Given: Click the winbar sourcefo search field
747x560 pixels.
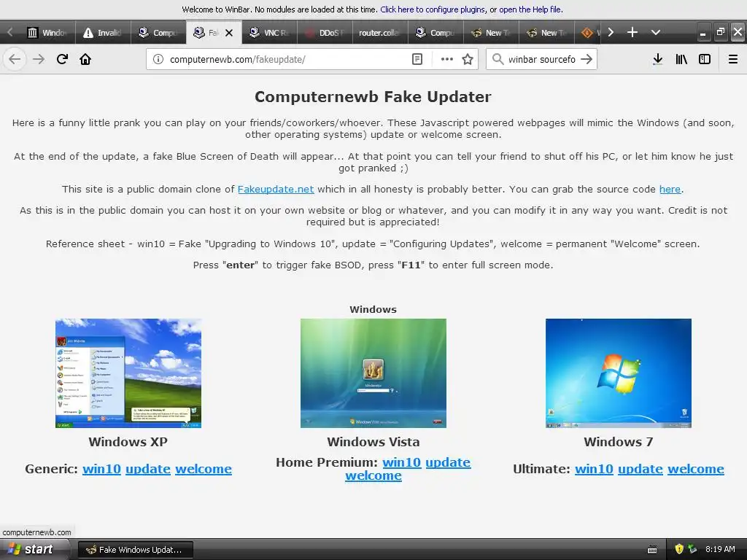Looking at the screenshot, I should pyautogui.click(x=542, y=59).
